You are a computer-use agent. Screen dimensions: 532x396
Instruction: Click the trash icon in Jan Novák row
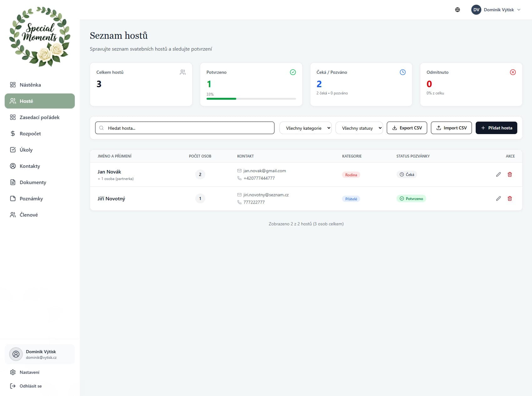tap(509, 174)
